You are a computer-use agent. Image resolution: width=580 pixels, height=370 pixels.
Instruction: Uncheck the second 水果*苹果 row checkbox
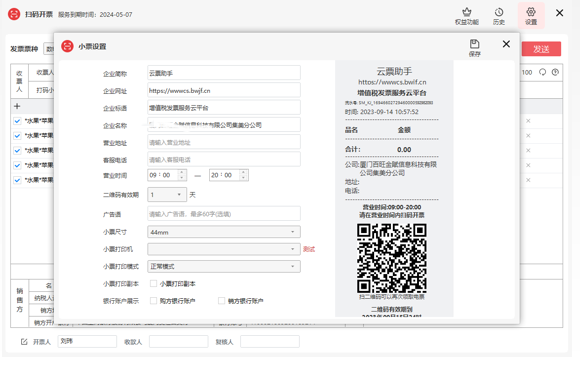click(17, 135)
